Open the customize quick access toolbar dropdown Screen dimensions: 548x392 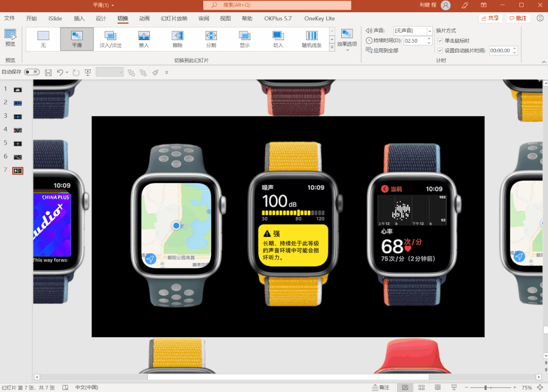167,72
